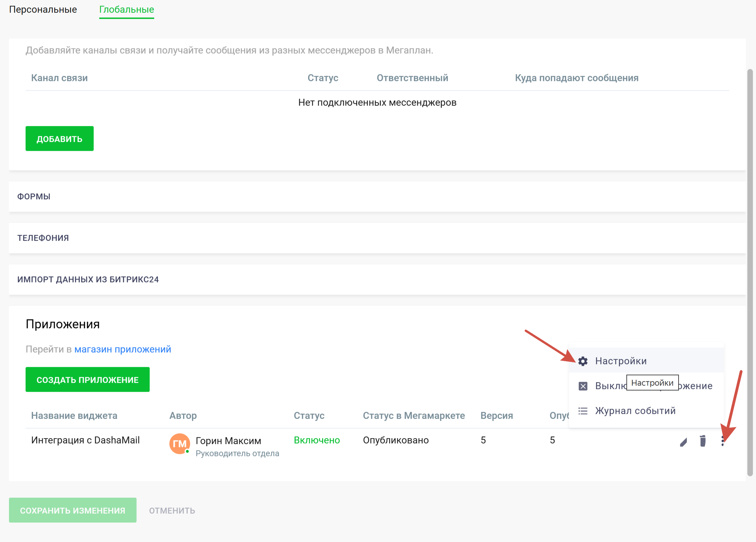Switch to the Персональные tab
Viewport: 756px width, 542px height.
[43, 10]
